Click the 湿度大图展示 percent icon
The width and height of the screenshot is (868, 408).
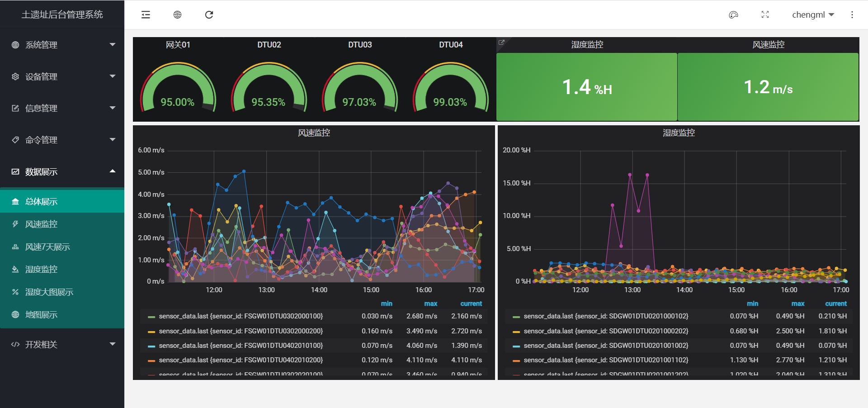click(15, 292)
